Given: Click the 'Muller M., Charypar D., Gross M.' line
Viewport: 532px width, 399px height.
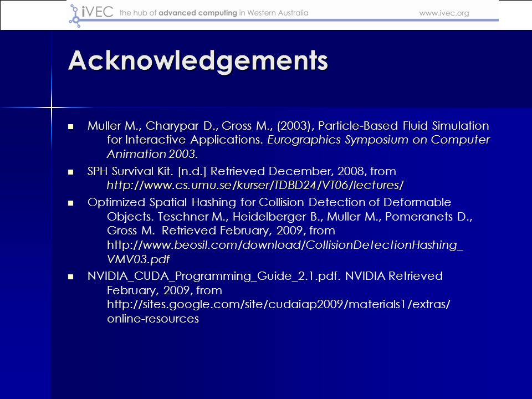Looking at the screenshot, I should [x=288, y=126].
